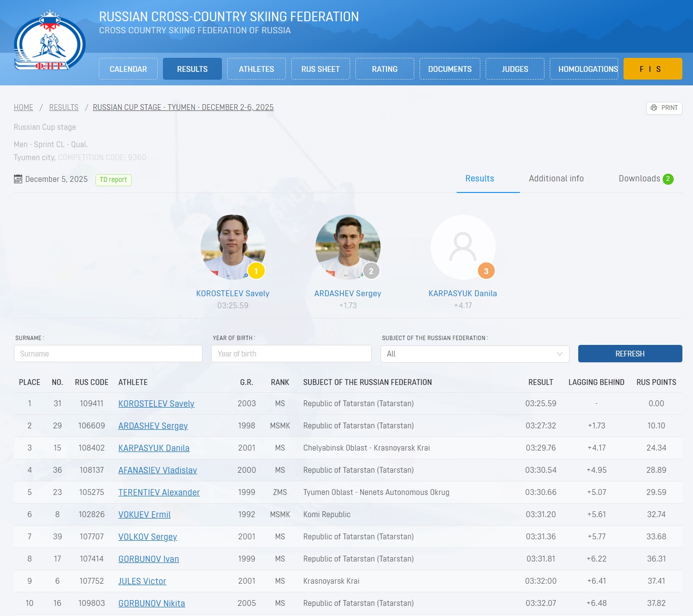Open the Documents menu item
This screenshot has height=616, width=693.
[450, 69]
